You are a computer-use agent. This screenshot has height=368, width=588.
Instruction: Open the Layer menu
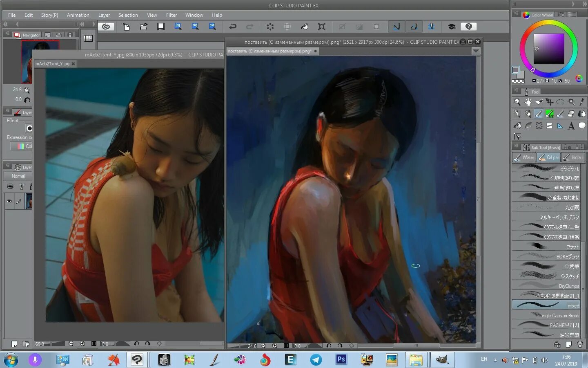click(x=104, y=15)
